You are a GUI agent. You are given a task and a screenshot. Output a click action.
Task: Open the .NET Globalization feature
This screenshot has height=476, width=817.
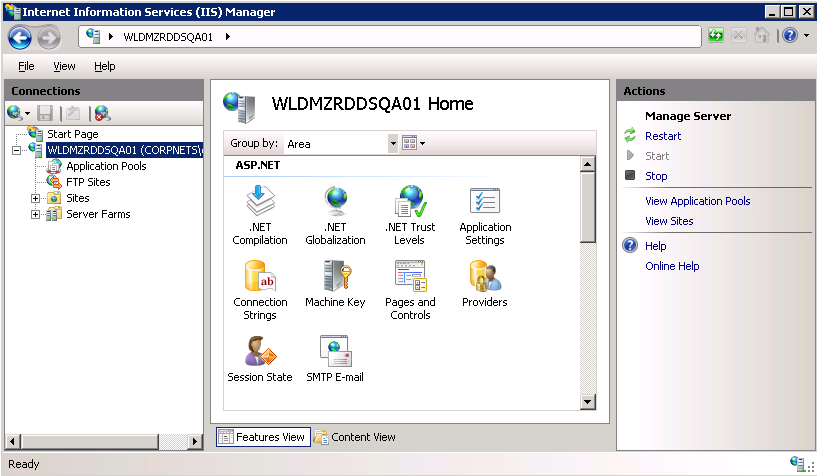335,215
